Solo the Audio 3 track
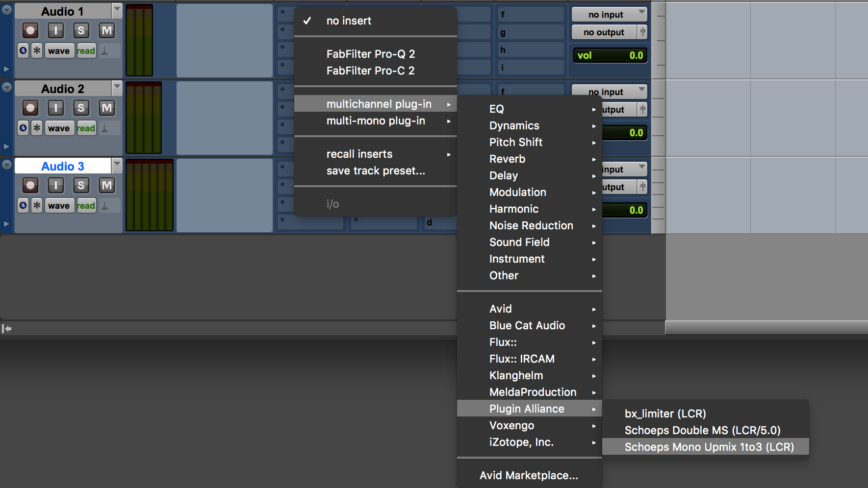The image size is (868, 488). coord(81,185)
